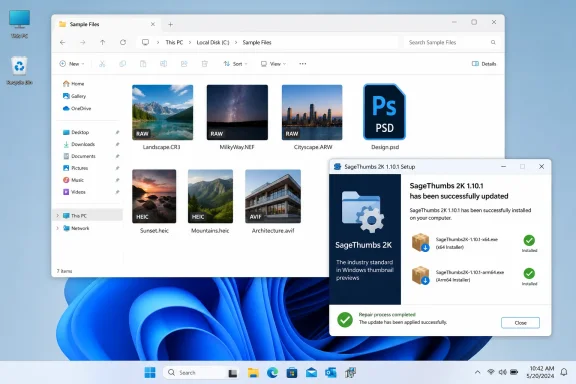Viewport: 576px width, 384px height.
Task: Click the taskbar Search box
Action: [200, 373]
